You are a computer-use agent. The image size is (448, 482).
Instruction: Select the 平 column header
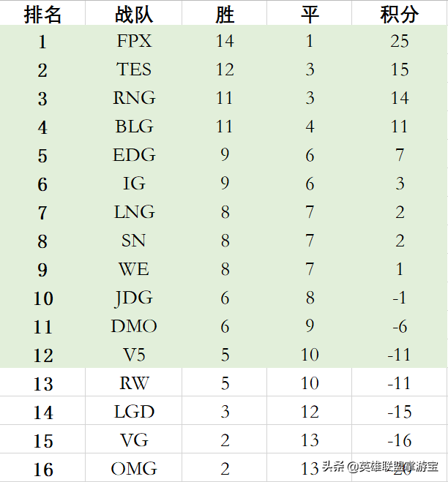pyautogui.click(x=310, y=14)
